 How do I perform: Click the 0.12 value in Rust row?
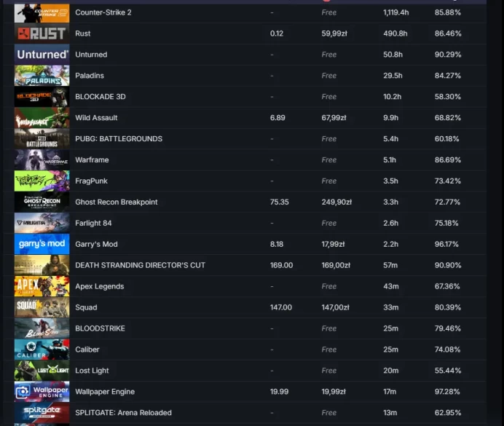pyautogui.click(x=277, y=33)
